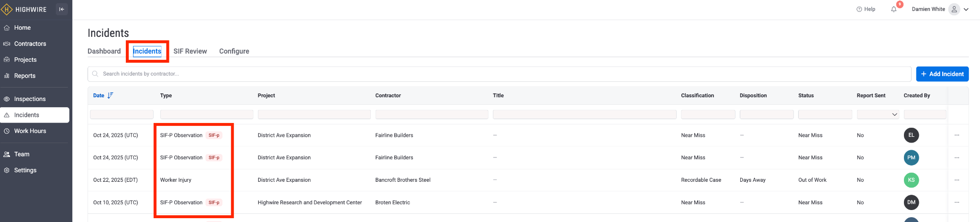Click the Project column filter field
The width and height of the screenshot is (980, 222).
coord(314,114)
